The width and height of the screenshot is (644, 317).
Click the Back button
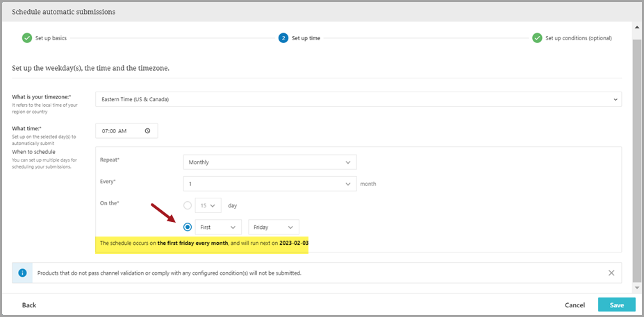pyautogui.click(x=29, y=305)
